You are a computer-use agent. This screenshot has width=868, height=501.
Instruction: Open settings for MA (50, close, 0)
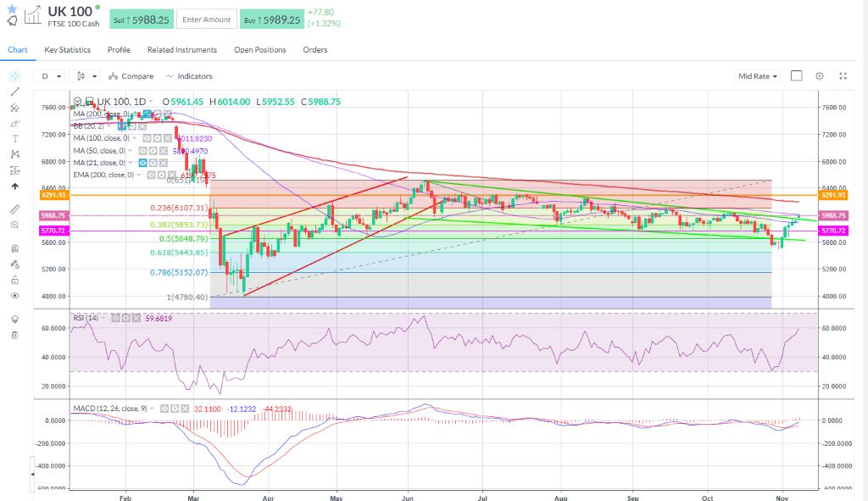[x=153, y=151]
